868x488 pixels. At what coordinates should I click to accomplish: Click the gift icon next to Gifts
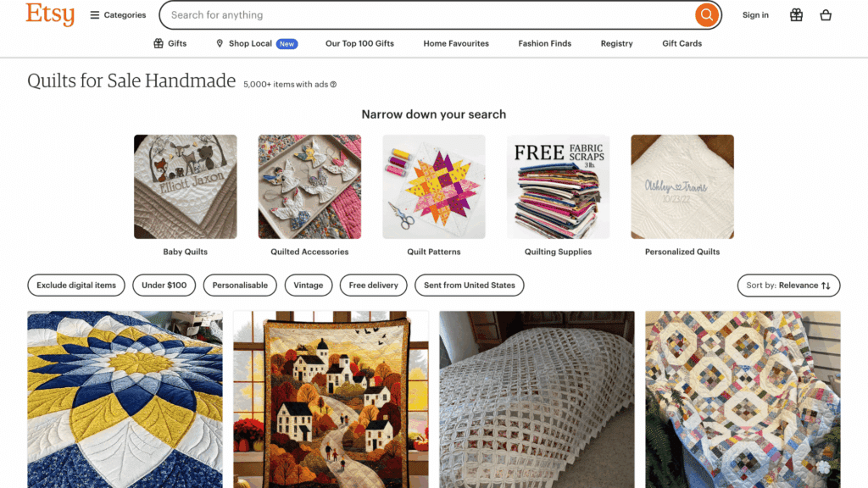pos(157,43)
